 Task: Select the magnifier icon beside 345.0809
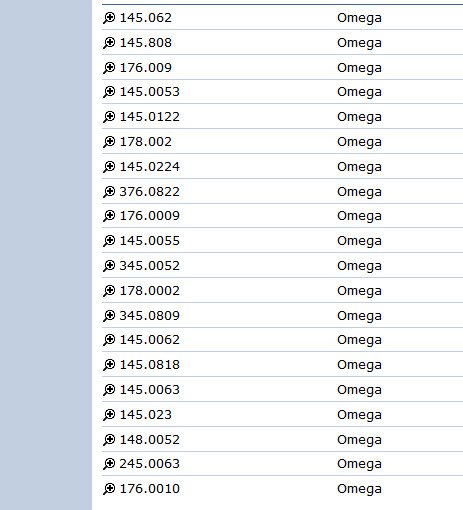pyautogui.click(x=109, y=316)
